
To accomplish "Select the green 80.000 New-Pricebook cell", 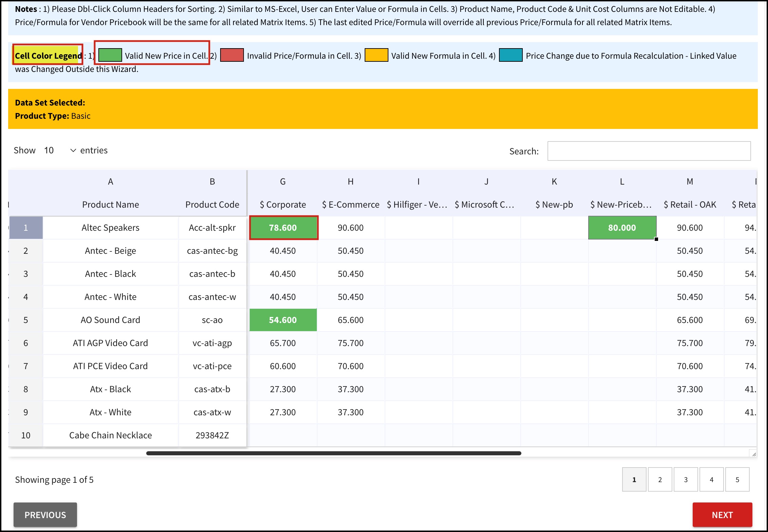I will coord(622,228).
